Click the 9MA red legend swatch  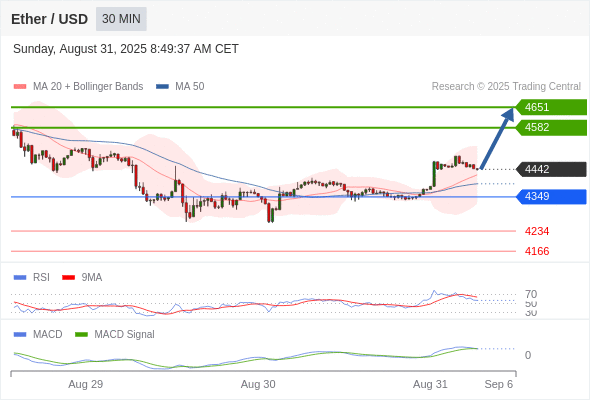[68, 278]
